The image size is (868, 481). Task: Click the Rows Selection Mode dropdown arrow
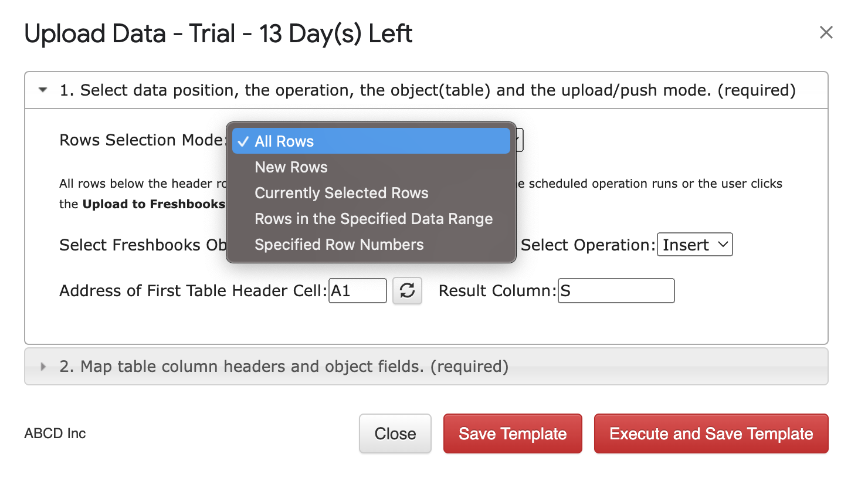click(518, 140)
